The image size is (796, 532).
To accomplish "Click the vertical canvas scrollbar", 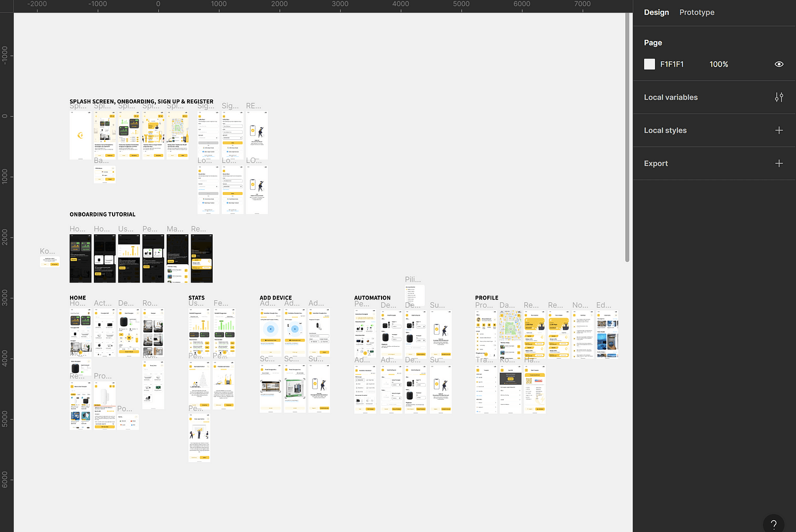I will [x=627, y=136].
